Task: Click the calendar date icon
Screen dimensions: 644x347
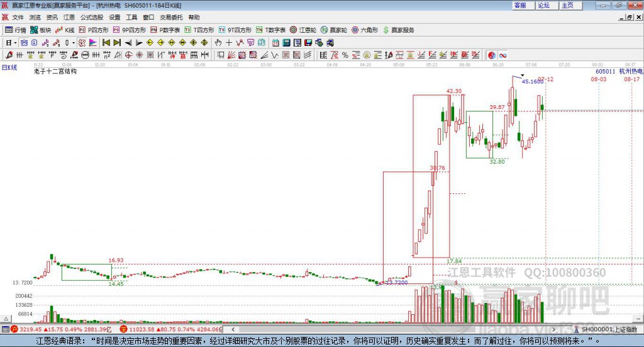Action: [275, 43]
